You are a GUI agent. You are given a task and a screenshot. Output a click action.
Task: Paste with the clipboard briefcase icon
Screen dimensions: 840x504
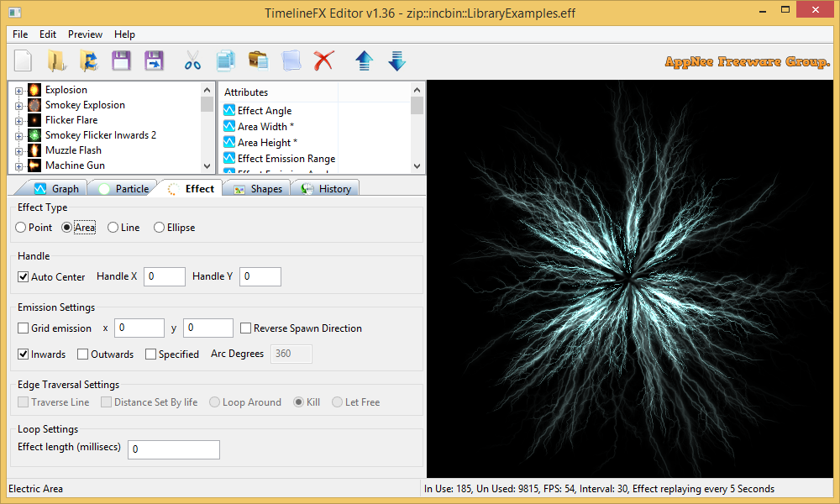point(258,60)
